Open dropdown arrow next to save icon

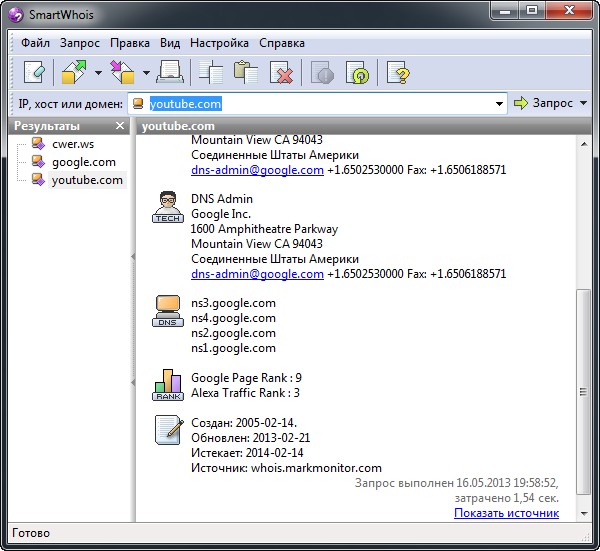pyautogui.click(x=146, y=72)
